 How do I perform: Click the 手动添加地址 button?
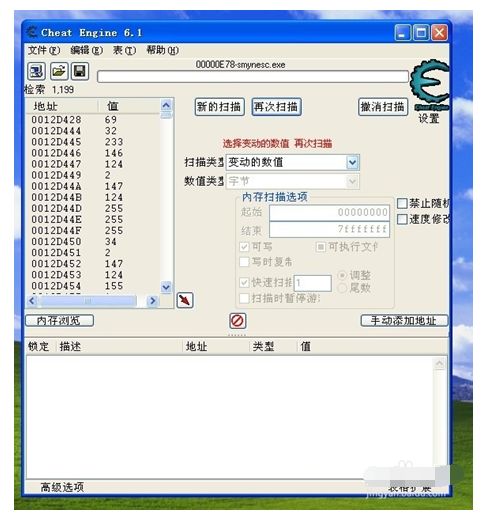tap(404, 321)
